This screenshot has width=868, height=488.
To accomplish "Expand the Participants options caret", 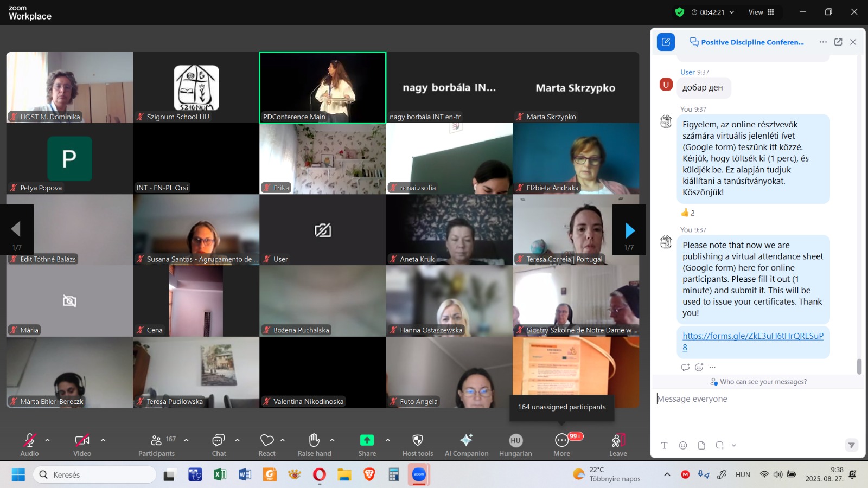I will point(187,440).
